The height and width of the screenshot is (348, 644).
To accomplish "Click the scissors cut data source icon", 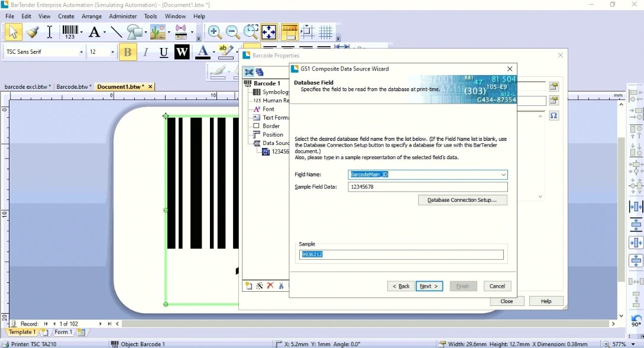I will pos(281,285).
